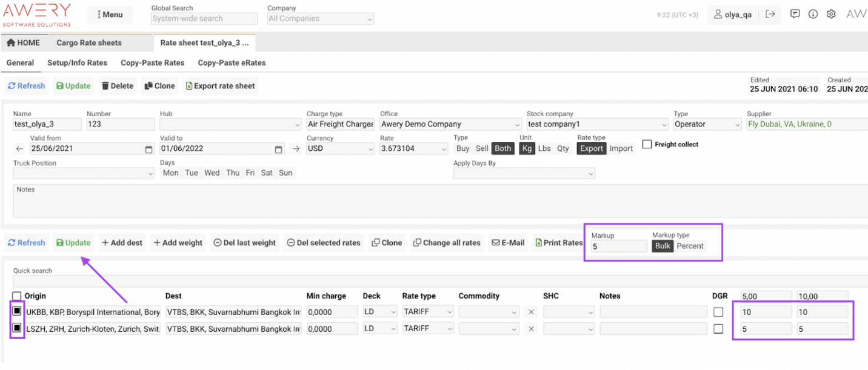The height and width of the screenshot is (370, 868).
Task: Open the Cargo Rate sheets tab
Action: tap(89, 43)
